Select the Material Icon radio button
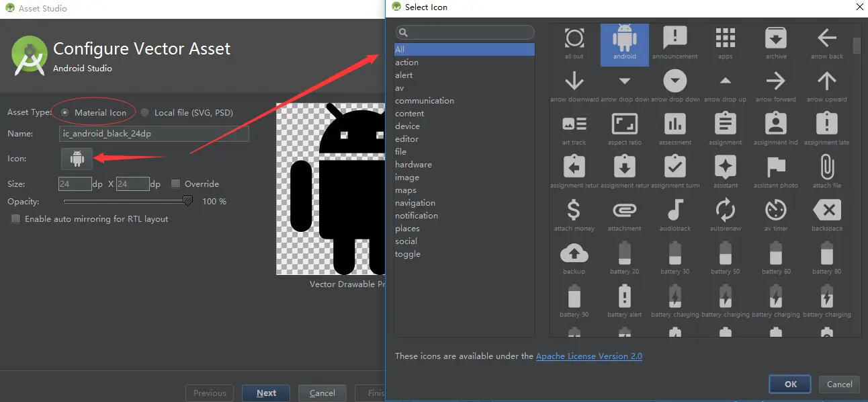This screenshot has height=402, width=868. [64, 112]
